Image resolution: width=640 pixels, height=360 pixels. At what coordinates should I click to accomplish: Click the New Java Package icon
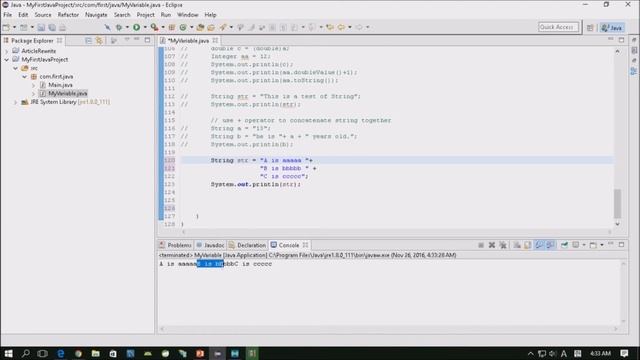click(x=172, y=27)
